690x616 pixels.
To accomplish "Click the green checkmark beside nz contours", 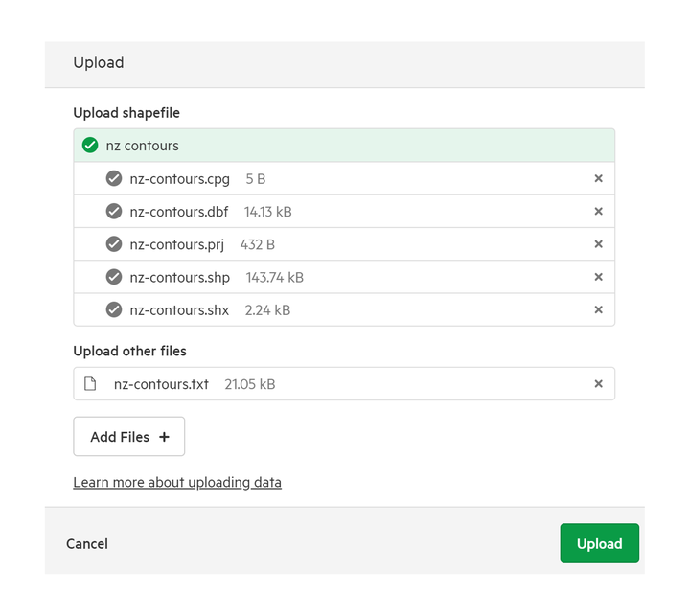I will (90, 146).
